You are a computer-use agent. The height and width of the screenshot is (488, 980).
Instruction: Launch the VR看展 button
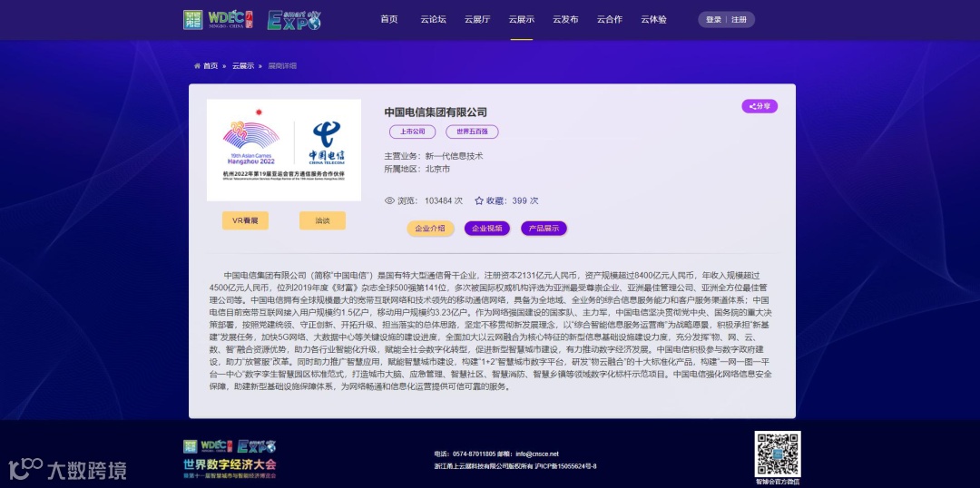(245, 220)
